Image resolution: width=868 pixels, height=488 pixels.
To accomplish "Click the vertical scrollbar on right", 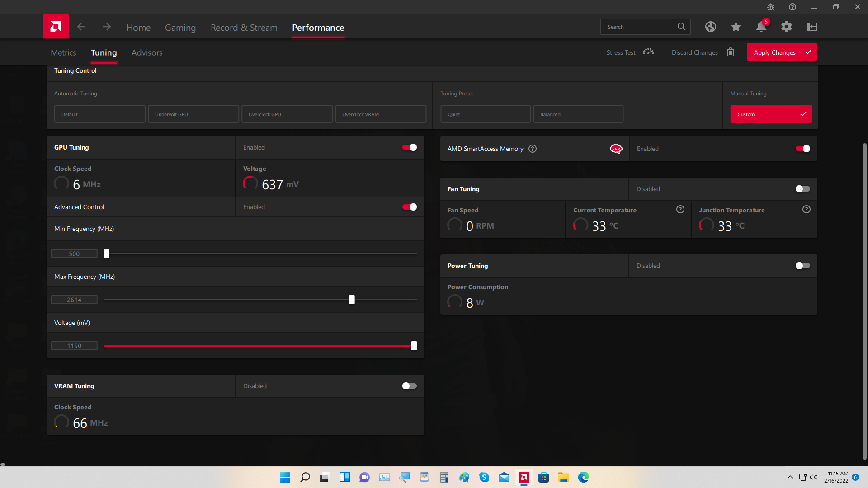I will pyautogui.click(x=864, y=300).
